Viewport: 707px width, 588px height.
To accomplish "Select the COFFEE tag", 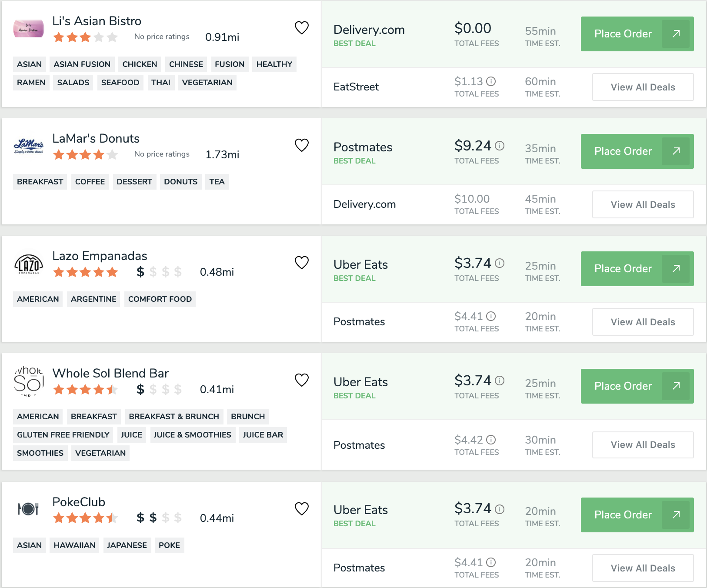I will click(x=90, y=182).
